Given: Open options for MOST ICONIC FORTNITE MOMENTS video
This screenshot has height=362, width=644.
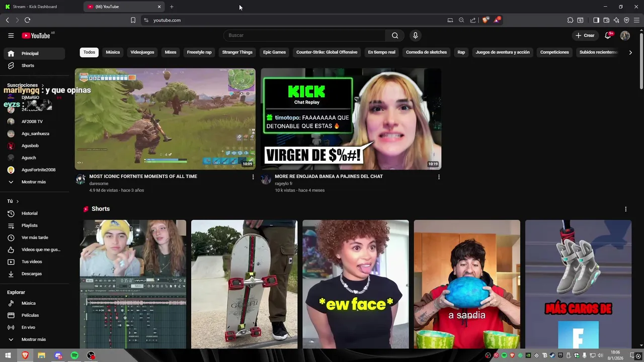Looking at the screenshot, I should coord(253,177).
